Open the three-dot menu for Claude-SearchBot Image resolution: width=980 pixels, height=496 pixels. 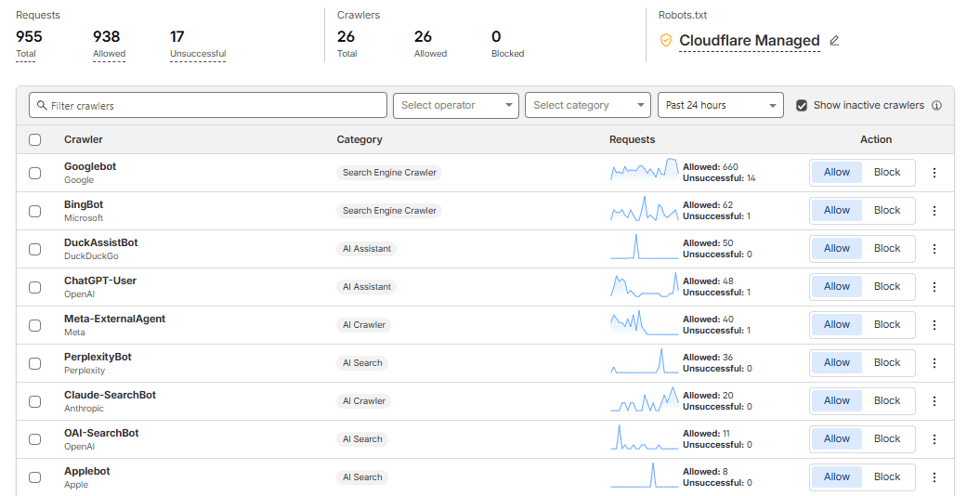pyautogui.click(x=934, y=401)
